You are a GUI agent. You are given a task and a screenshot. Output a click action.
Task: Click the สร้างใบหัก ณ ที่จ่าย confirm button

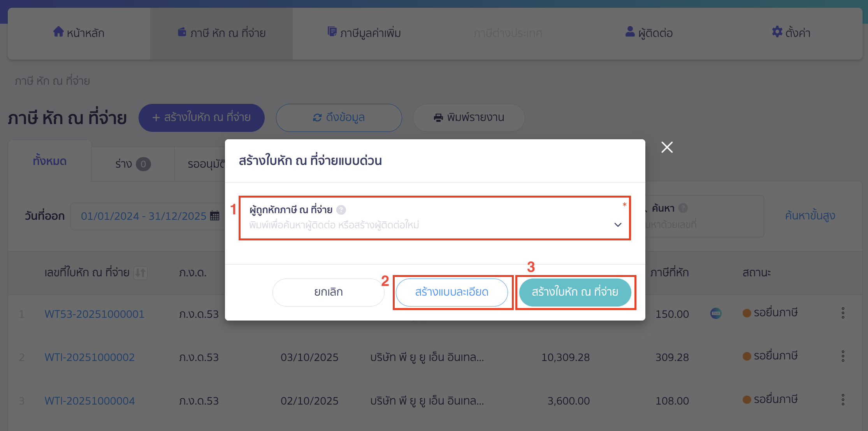pos(575,292)
